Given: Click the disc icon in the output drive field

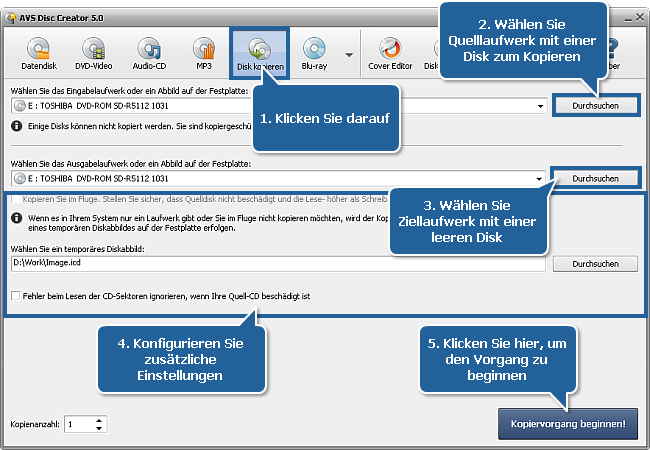Looking at the screenshot, I should click(x=19, y=179).
